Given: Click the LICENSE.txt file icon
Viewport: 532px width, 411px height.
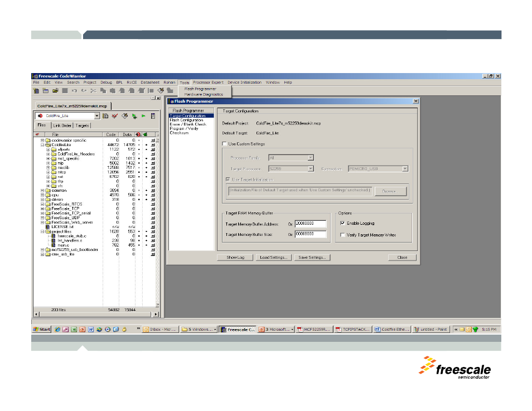Looking at the screenshot, I should coord(47,227).
